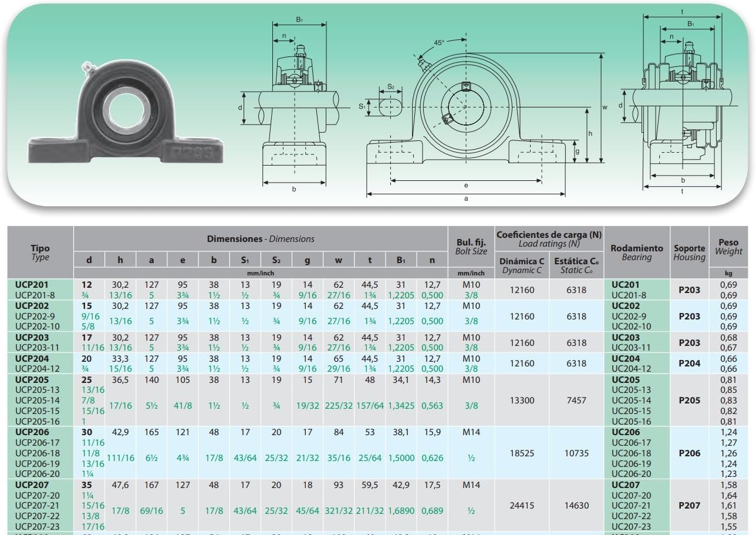Select type 'UCP204' in the table
756x535 pixels.
(x=32, y=358)
